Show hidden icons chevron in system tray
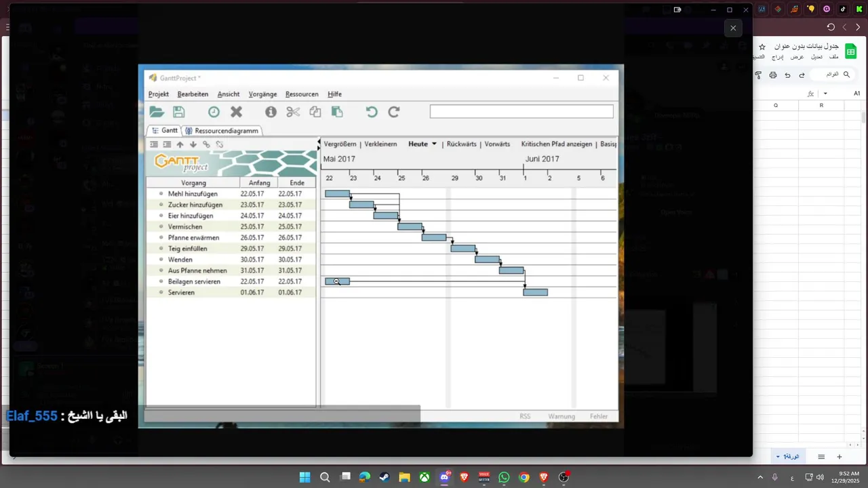Viewport: 868px width, 488px height. click(759, 477)
